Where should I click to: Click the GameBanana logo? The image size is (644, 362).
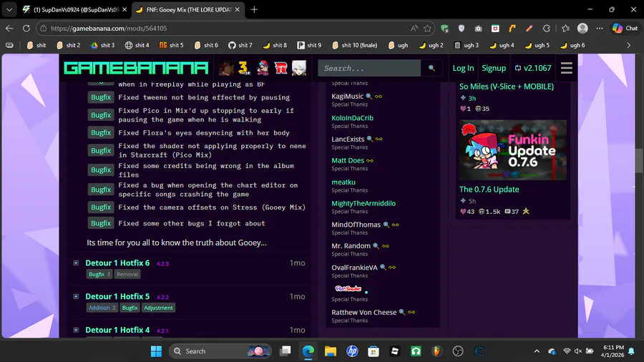coord(136,68)
